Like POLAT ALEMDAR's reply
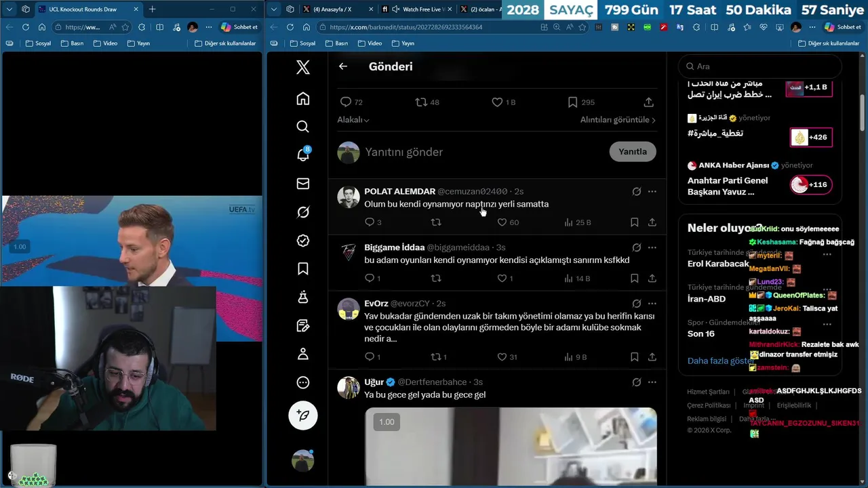This screenshot has height=488, width=868. [x=502, y=222]
